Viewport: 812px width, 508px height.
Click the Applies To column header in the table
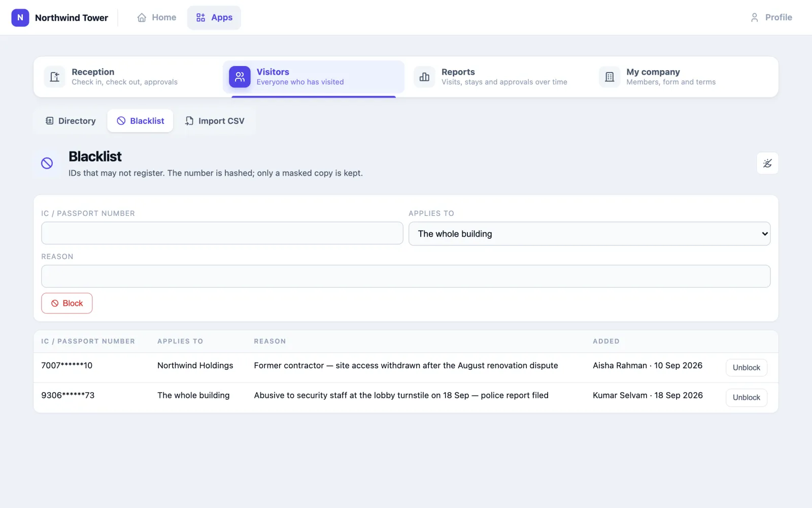180,341
